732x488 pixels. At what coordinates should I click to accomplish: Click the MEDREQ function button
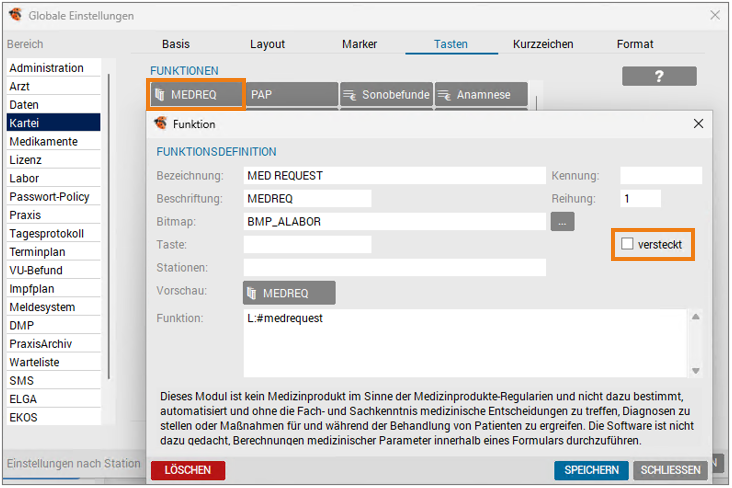click(x=196, y=95)
